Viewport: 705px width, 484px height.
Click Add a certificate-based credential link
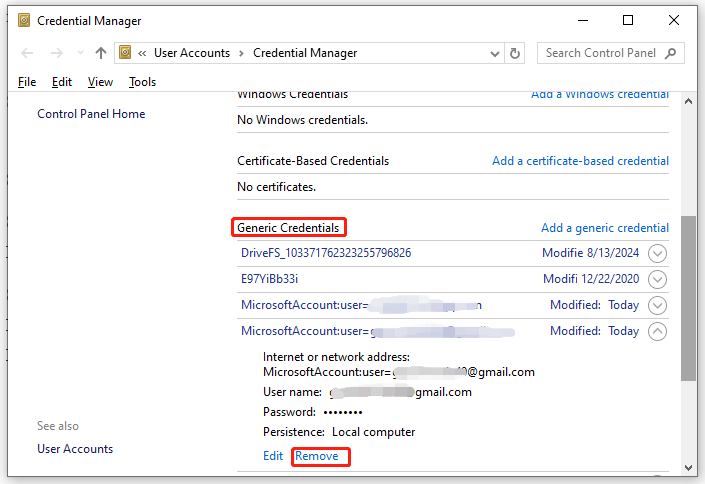pyautogui.click(x=580, y=161)
